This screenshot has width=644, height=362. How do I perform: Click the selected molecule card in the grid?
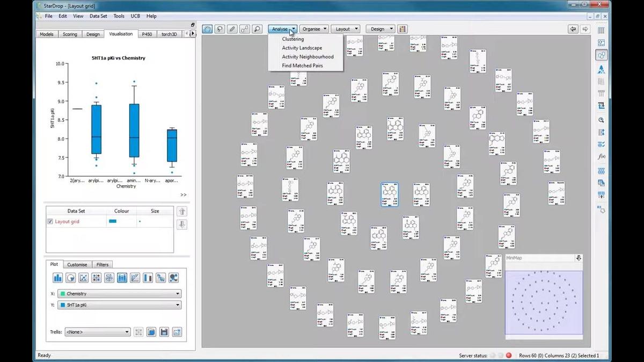[x=390, y=195]
